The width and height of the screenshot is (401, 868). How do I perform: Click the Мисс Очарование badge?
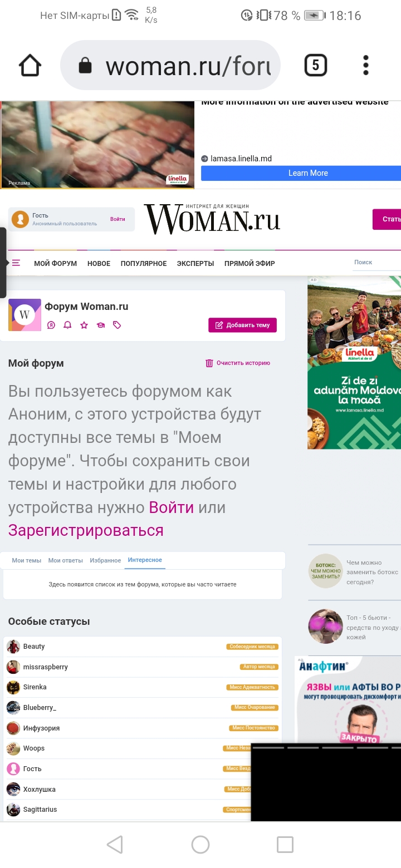click(x=255, y=708)
